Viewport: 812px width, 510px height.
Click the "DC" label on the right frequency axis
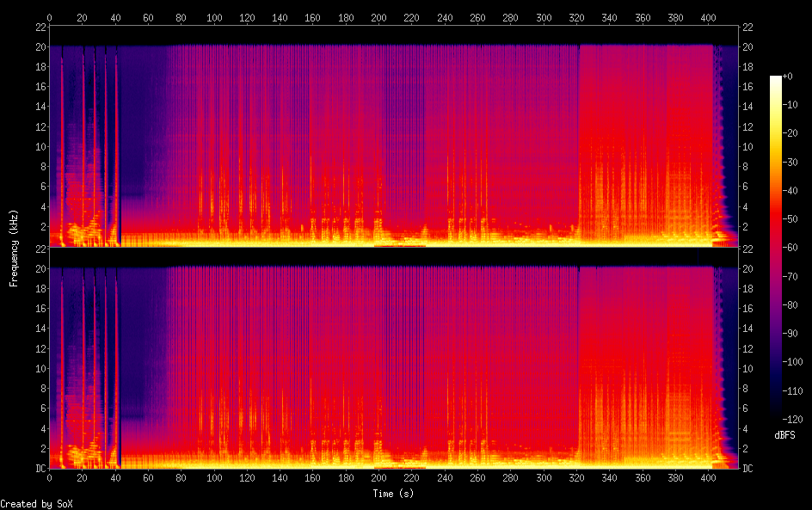click(747, 469)
